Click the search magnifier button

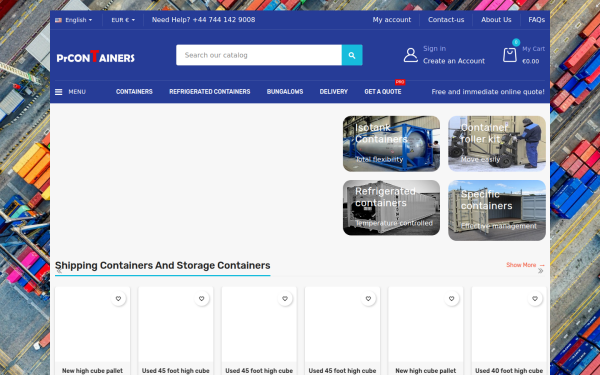tap(352, 55)
